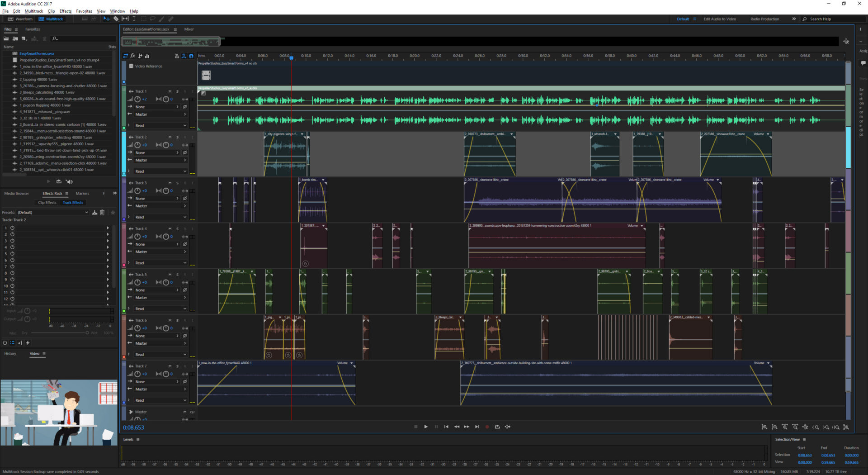Image resolution: width=868 pixels, height=475 pixels.
Task: Click the Import File icon in Files panel
Action: tap(15, 38)
